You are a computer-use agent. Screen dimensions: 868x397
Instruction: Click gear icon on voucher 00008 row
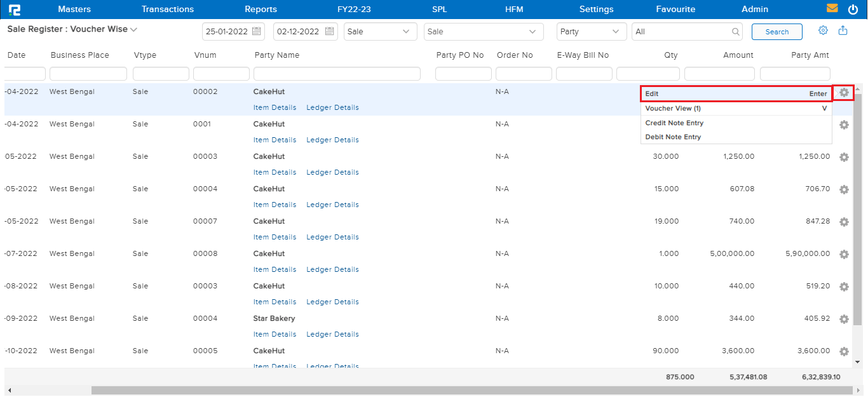844,254
